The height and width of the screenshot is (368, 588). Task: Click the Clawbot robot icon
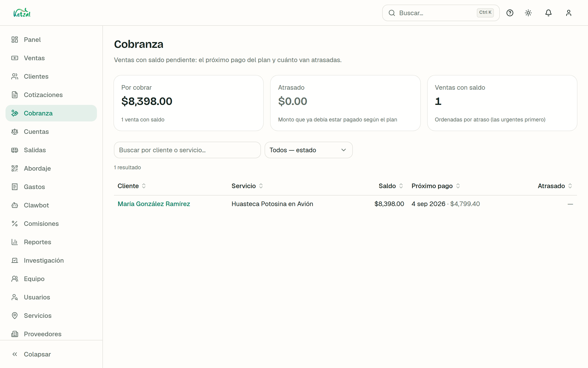click(14, 205)
